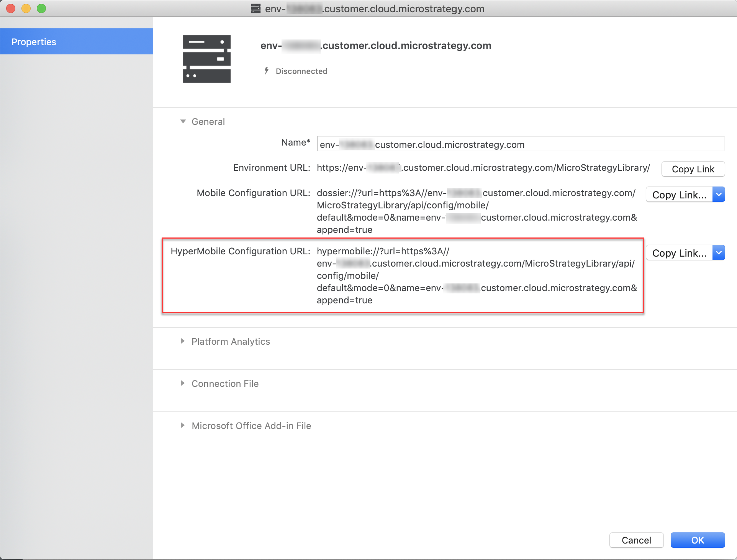
Task: Click the Disconnected status text
Action: (301, 71)
